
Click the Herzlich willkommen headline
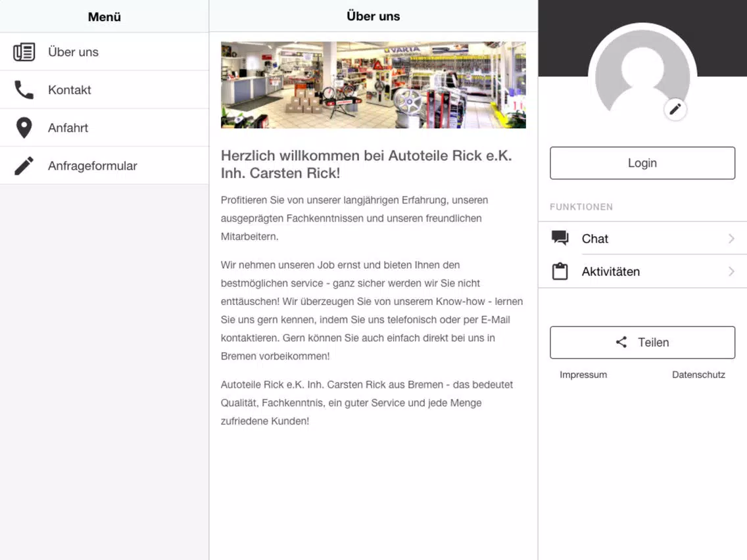point(366,164)
